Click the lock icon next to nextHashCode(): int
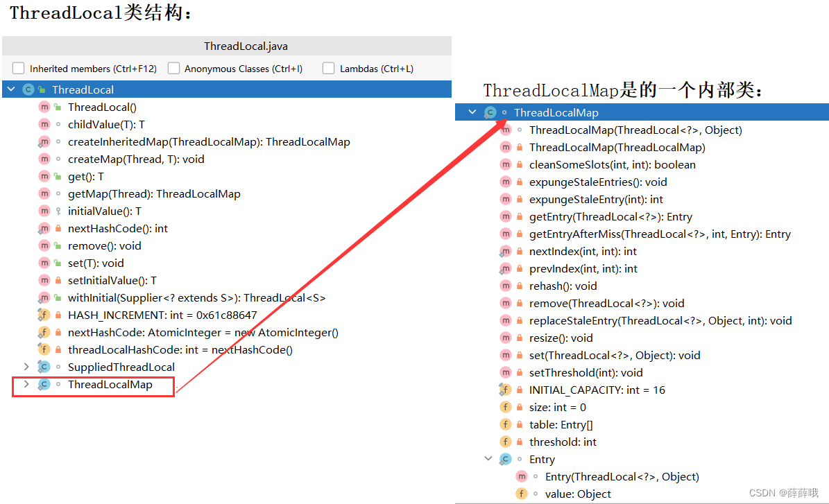 56,228
